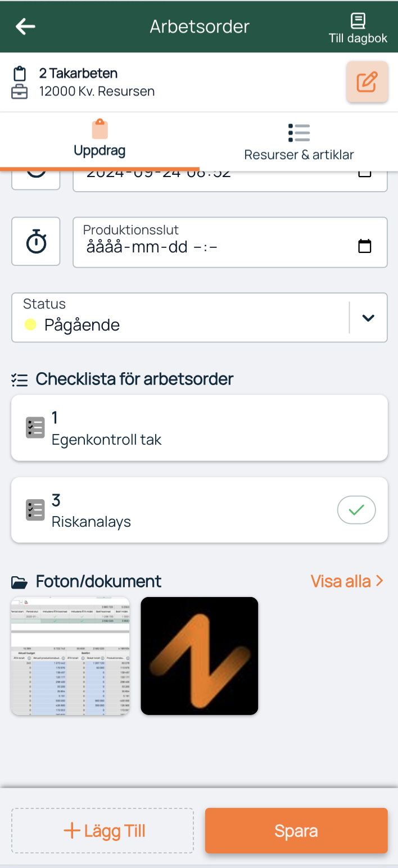This screenshot has width=398, height=868.
Task: Tap the orange edit pencil button
Action: pos(367,82)
